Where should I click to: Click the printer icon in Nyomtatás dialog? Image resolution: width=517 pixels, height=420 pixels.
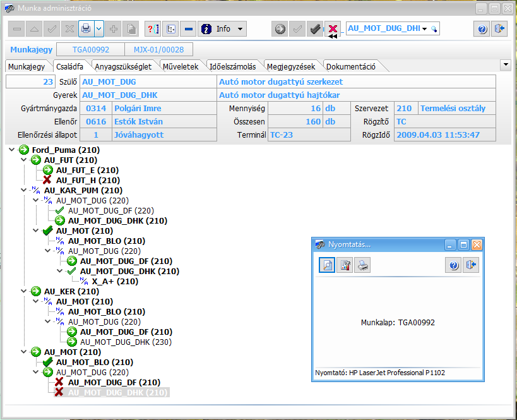click(x=362, y=265)
